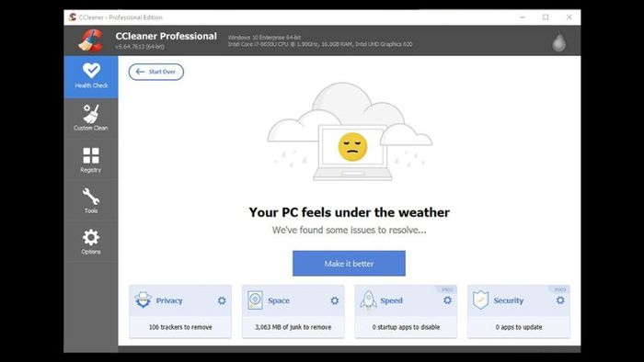
Task: Select '106 trackers to remove' text
Action: (x=180, y=327)
